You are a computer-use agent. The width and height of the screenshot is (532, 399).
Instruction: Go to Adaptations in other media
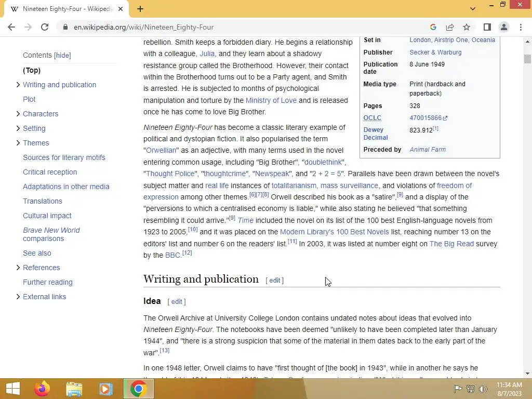coord(66,187)
